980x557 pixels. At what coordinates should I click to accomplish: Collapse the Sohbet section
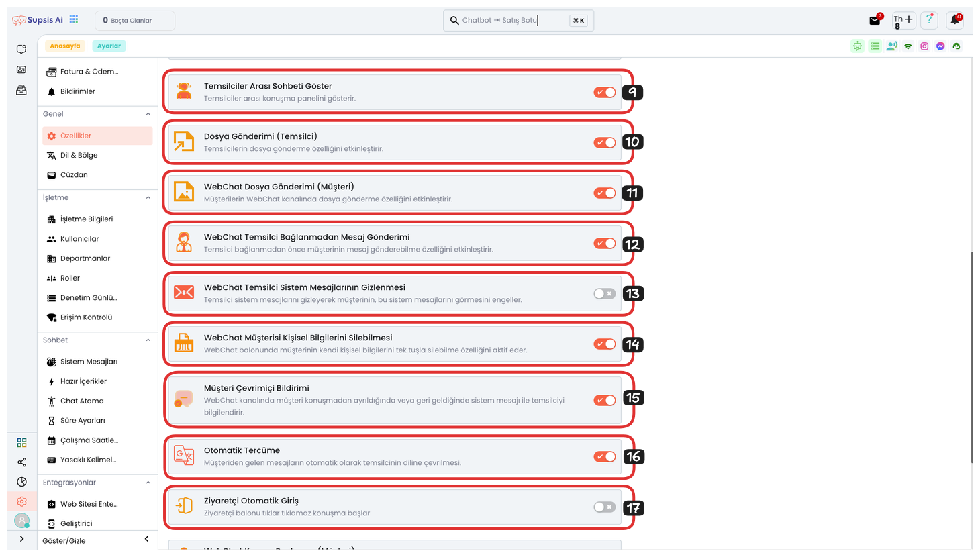pyautogui.click(x=148, y=340)
